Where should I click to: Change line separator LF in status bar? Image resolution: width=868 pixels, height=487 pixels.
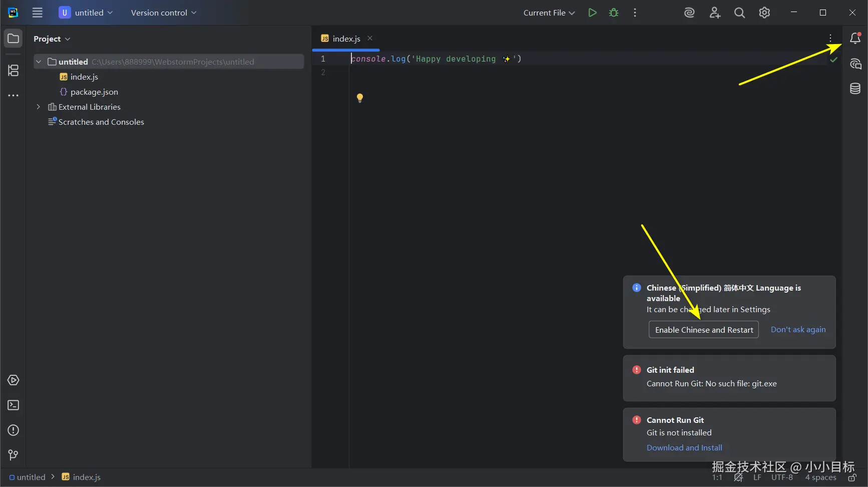click(x=757, y=477)
